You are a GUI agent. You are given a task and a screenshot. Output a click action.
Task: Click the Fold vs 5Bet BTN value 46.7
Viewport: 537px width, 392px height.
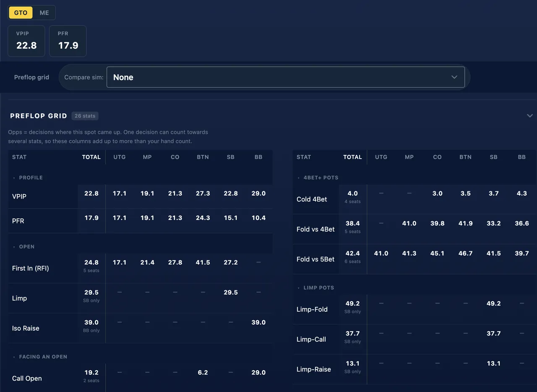click(465, 253)
